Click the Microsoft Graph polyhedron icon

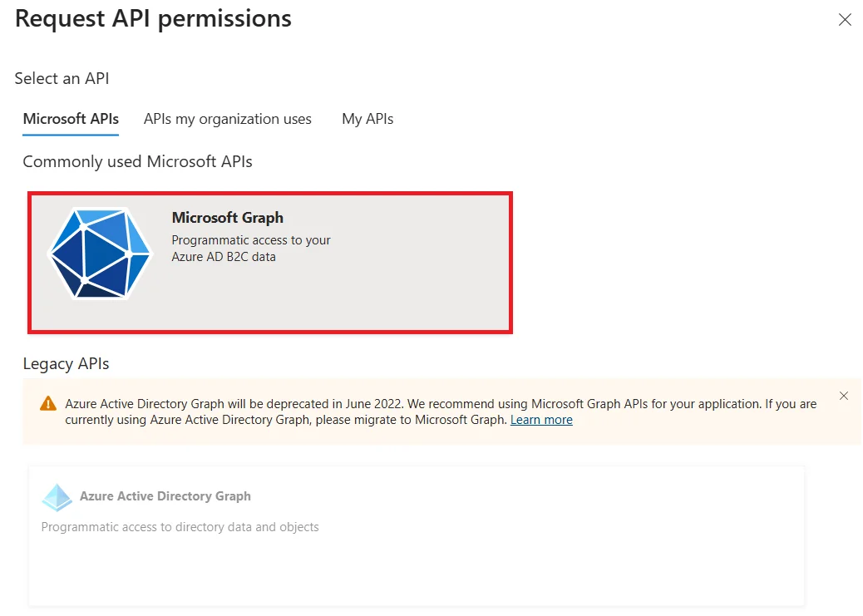tap(100, 254)
